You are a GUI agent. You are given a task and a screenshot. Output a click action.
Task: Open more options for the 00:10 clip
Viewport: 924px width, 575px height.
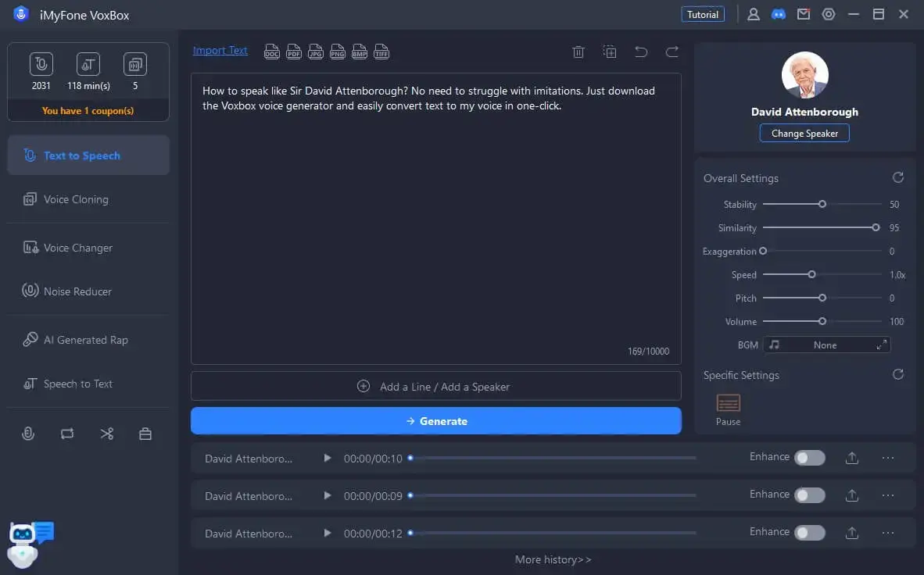pyautogui.click(x=888, y=458)
